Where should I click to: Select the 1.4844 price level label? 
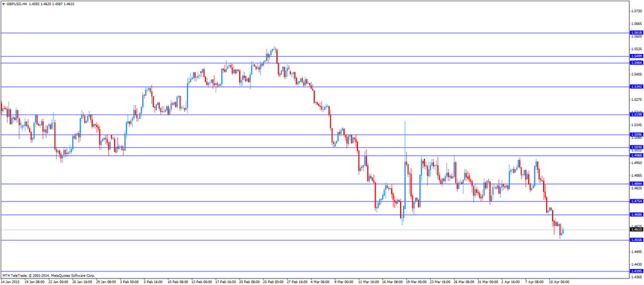point(636,184)
